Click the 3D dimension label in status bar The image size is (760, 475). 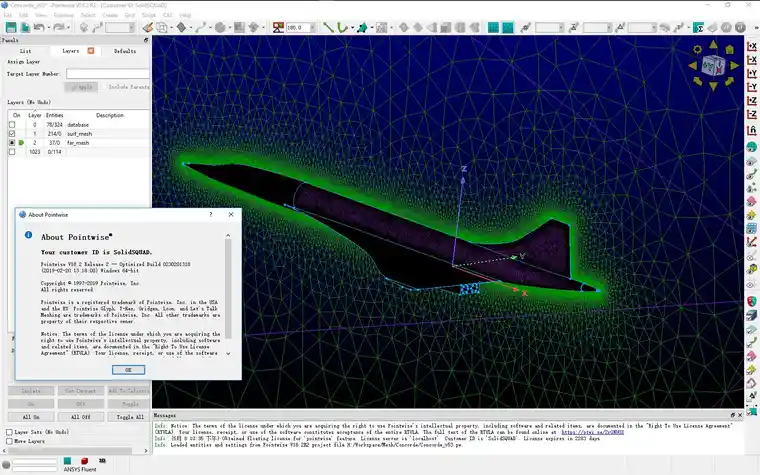point(102,461)
